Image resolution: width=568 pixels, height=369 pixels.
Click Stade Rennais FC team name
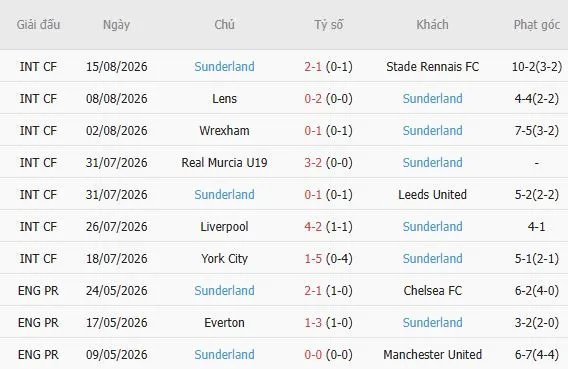[433, 67]
